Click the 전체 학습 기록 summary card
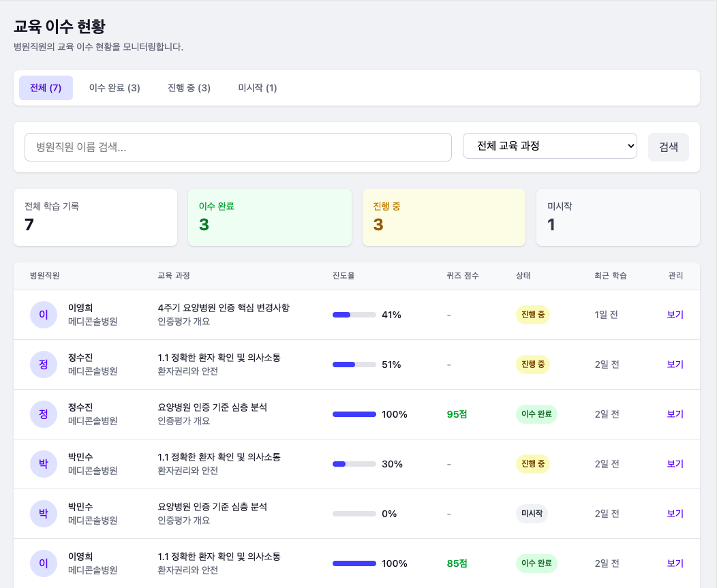Screen dimensions: 717x588 click(95, 217)
